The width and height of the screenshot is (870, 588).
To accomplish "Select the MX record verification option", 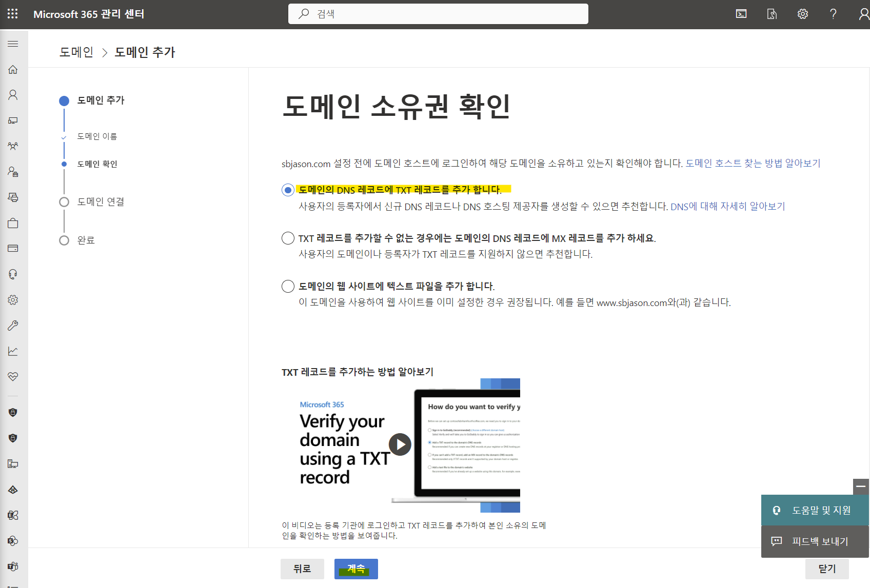I will (x=288, y=238).
